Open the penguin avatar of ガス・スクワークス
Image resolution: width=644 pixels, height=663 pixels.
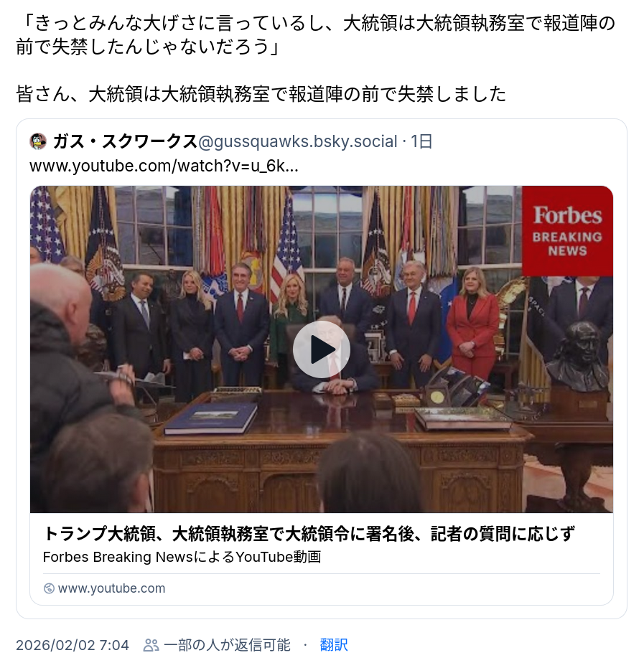[x=38, y=141]
